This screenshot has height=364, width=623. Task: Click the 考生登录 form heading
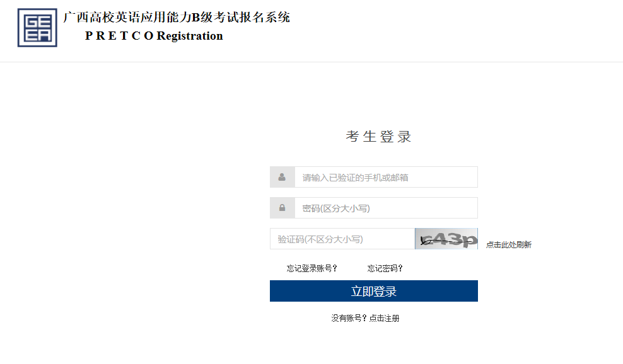(x=379, y=137)
